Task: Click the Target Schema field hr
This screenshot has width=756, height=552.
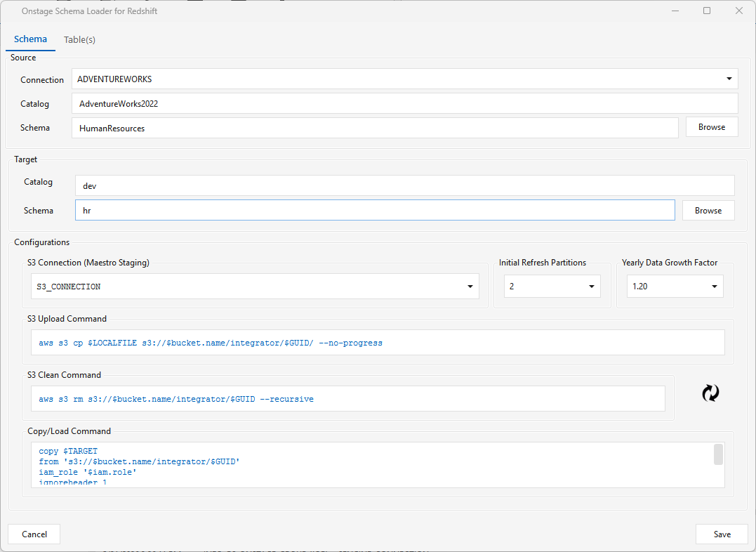Action: click(x=375, y=211)
